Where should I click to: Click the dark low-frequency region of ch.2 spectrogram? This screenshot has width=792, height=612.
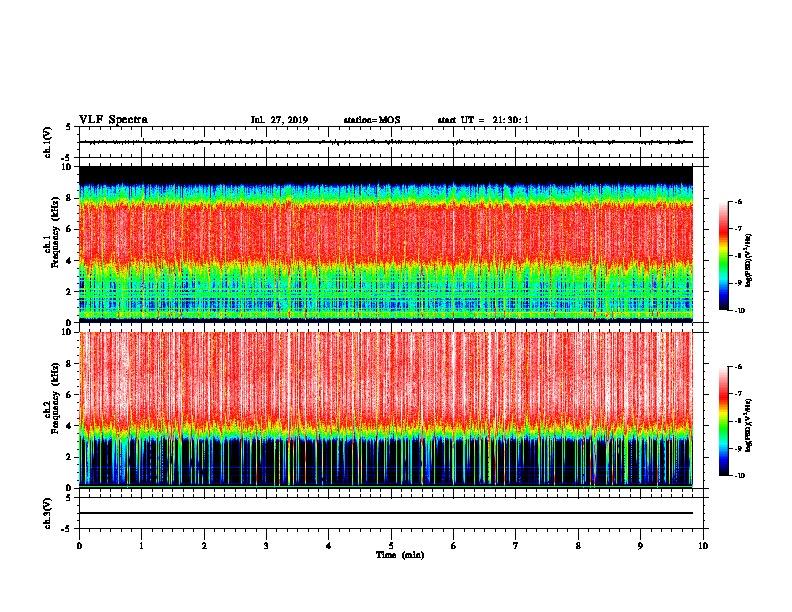[386, 462]
